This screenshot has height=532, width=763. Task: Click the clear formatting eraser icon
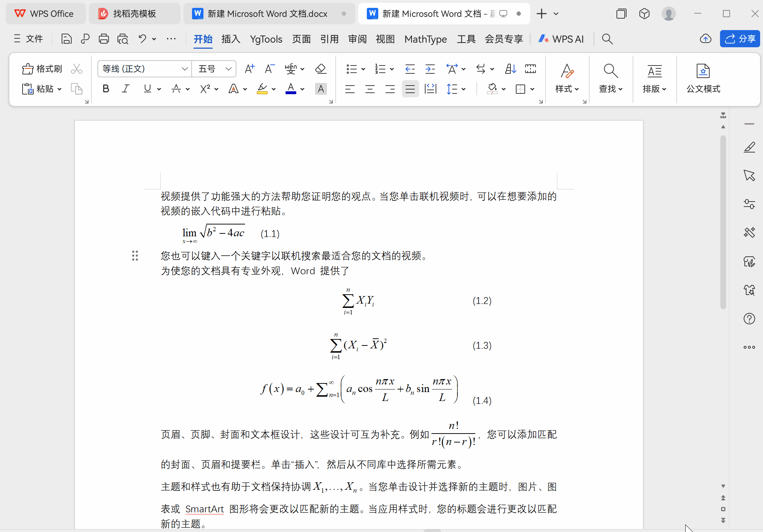point(321,69)
